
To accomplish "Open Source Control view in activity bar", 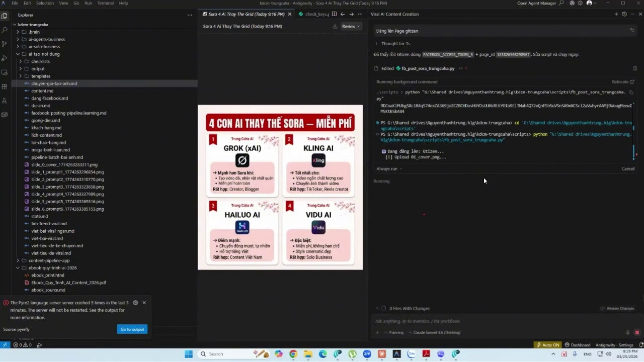I will tap(5, 44).
